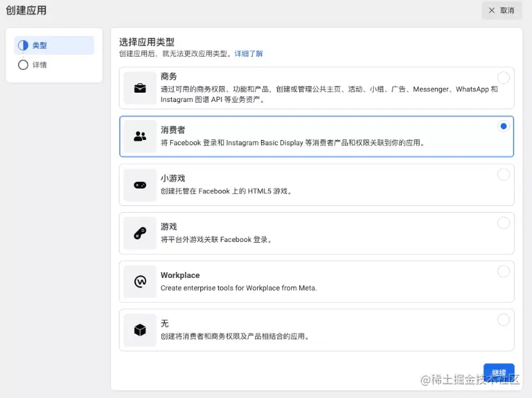Viewport: 532px width, 398px height.
Task: Click the 商务 card title
Action: click(x=169, y=77)
